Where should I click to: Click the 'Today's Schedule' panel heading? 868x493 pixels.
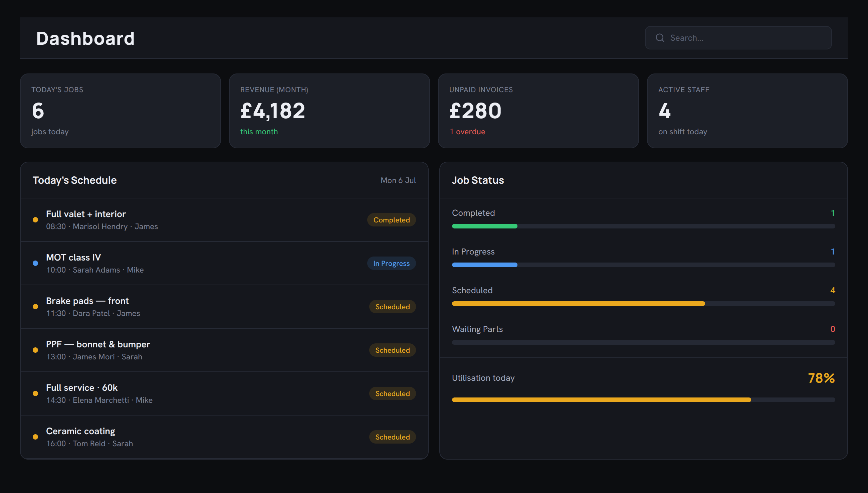(x=74, y=180)
